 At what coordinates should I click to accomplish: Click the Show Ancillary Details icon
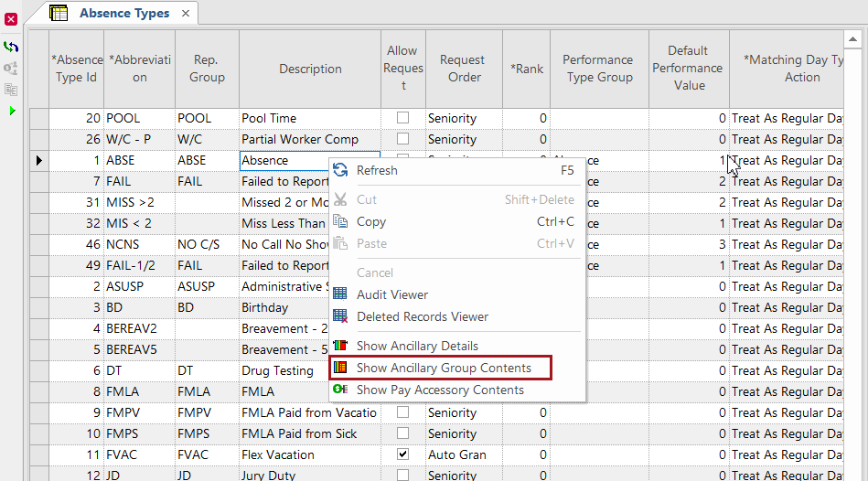340,346
